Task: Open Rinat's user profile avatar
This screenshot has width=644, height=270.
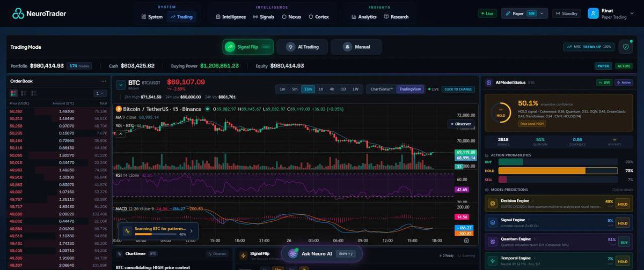Action: coord(593,13)
